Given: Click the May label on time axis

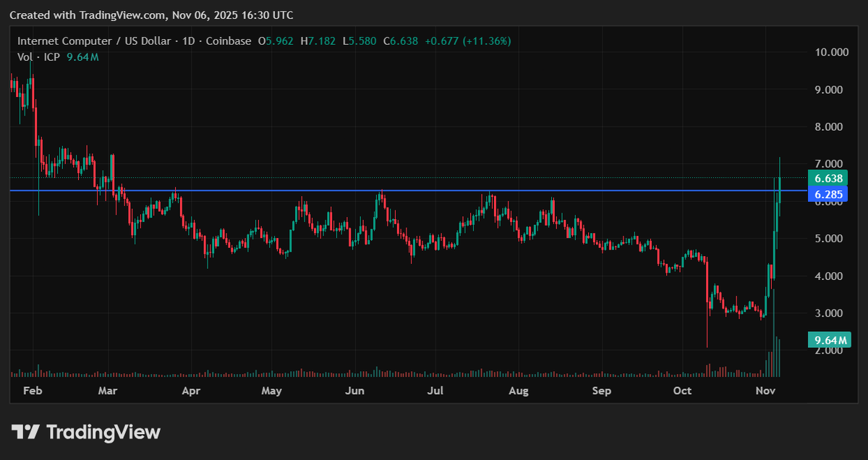Looking at the screenshot, I should [x=271, y=391].
